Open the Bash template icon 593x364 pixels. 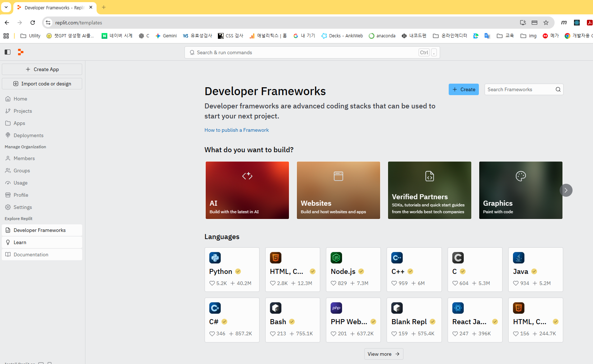pyautogui.click(x=276, y=308)
